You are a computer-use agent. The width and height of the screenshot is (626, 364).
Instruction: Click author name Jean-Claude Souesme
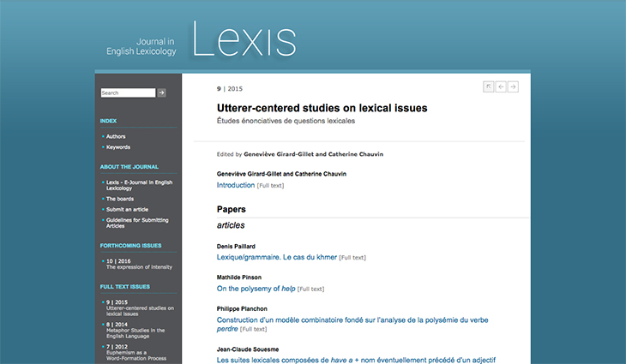coord(248,349)
